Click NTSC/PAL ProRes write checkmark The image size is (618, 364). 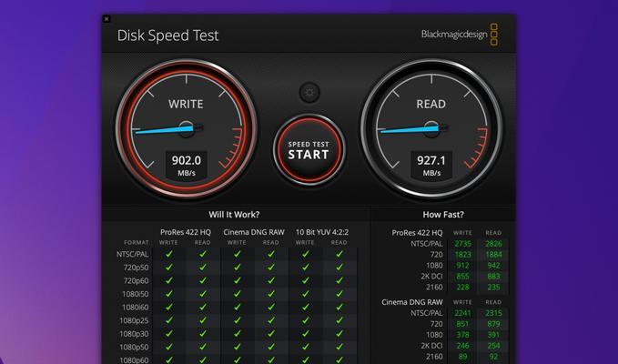[x=169, y=254]
